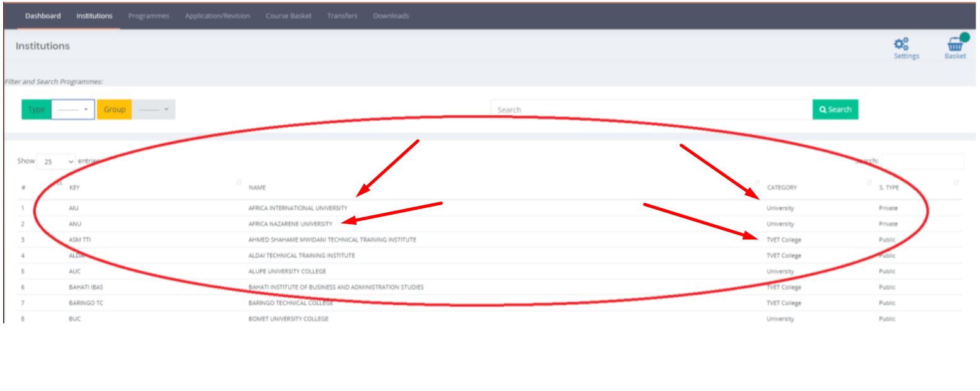Click the main Search input field
980x391 pixels.
pos(651,110)
